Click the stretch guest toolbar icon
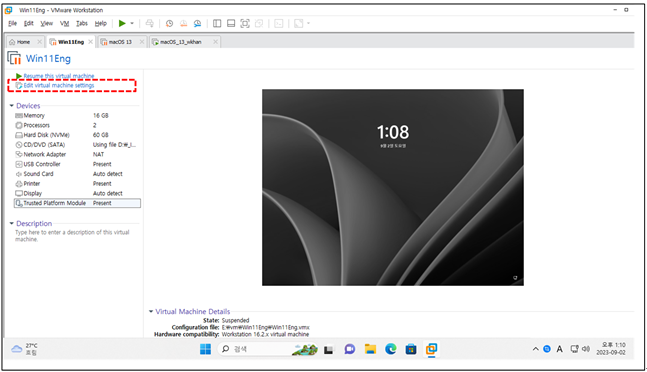The image size is (647, 372). tap(298, 24)
